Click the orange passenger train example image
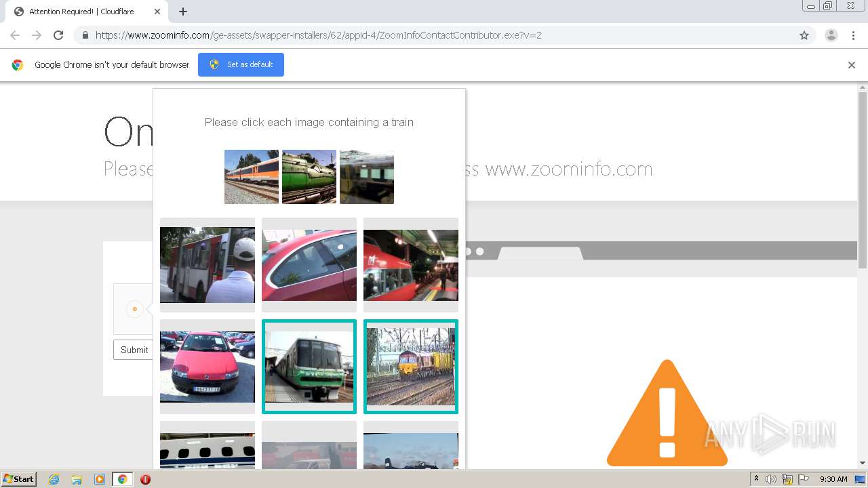 [252, 177]
